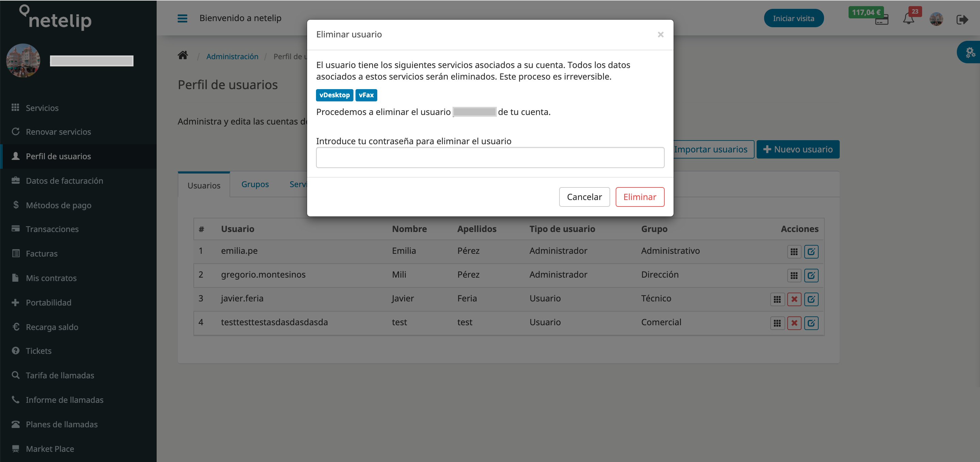Click the Nuevo usuario button
The width and height of the screenshot is (980, 462).
pyautogui.click(x=798, y=149)
